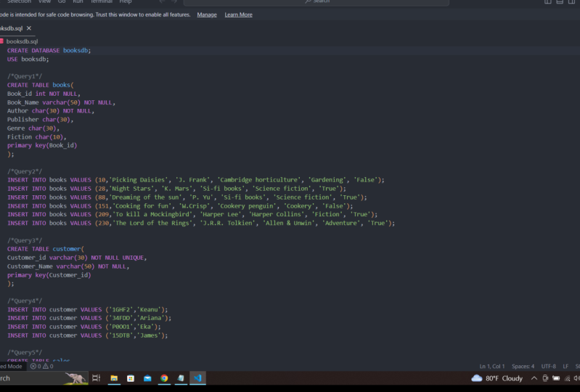The width and height of the screenshot is (580, 392).
Task: Click the 'To kill a Mockingbird' insert line
Action: [192, 214]
